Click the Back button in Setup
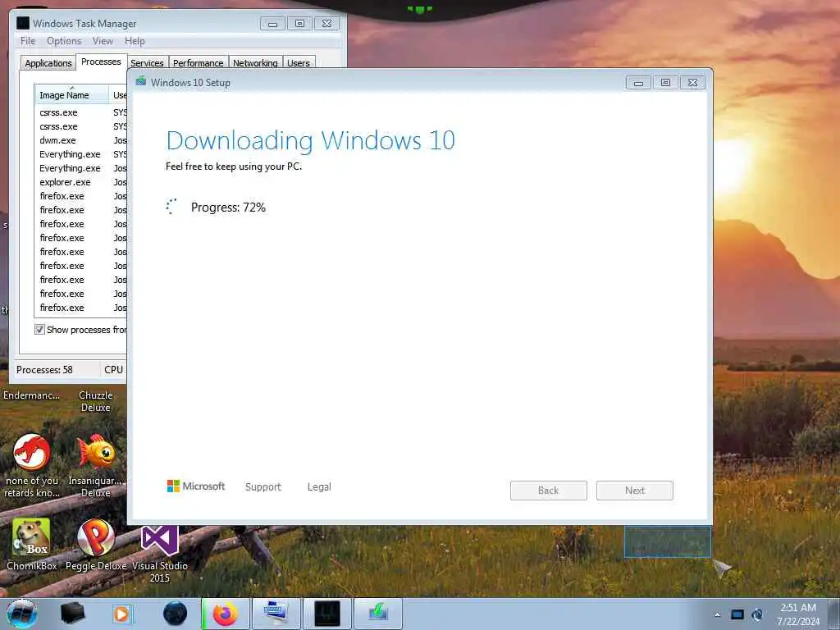 click(549, 491)
